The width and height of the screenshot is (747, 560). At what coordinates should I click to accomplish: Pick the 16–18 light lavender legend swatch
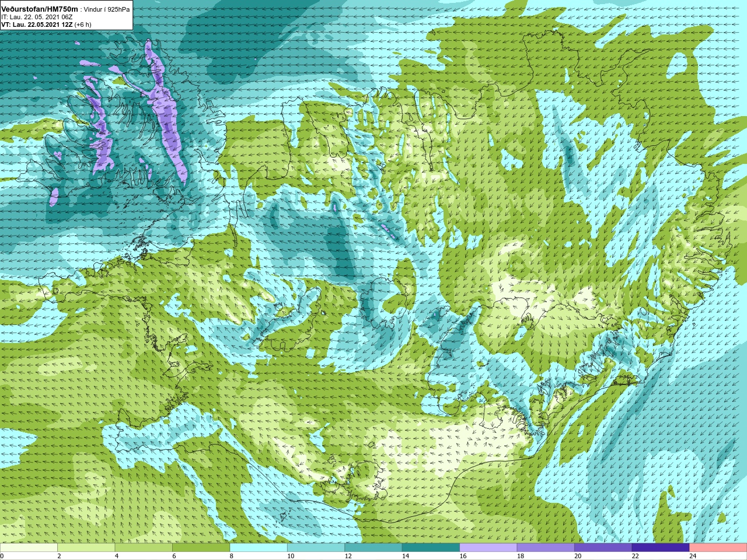pyautogui.click(x=488, y=548)
